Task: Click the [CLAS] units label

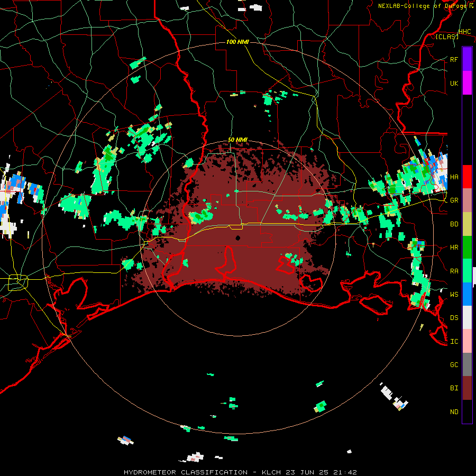Action: (x=447, y=36)
